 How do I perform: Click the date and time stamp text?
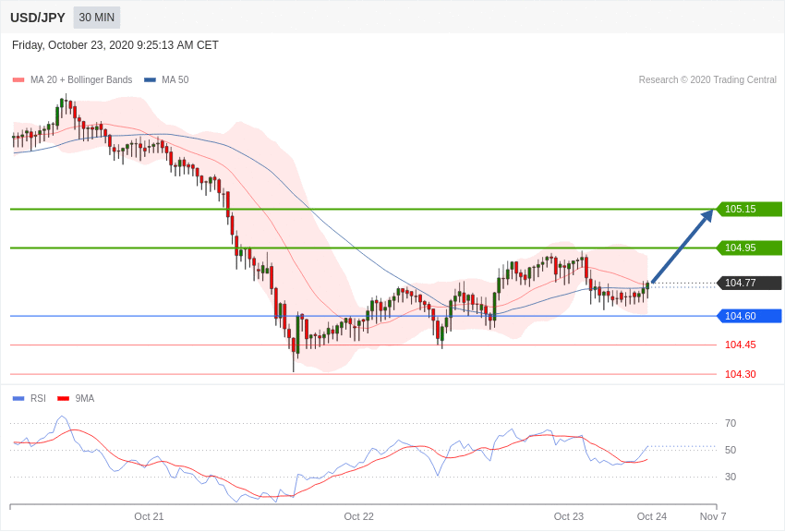click(x=115, y=45)
